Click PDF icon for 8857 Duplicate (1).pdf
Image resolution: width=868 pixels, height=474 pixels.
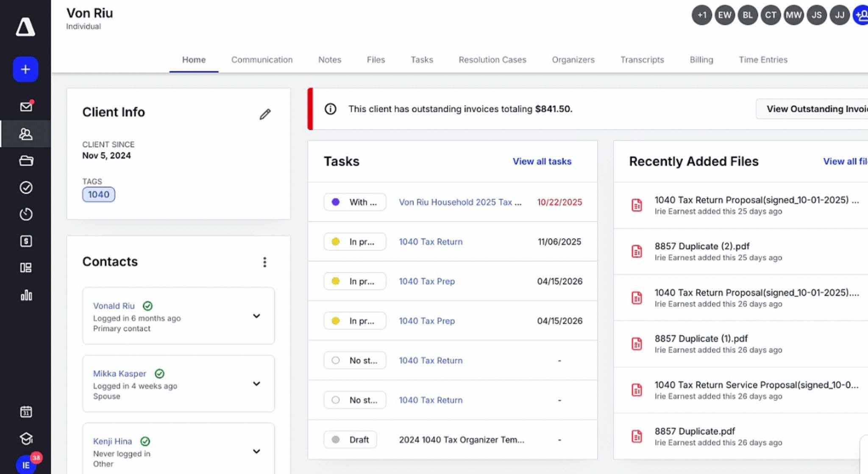[637, 344]
